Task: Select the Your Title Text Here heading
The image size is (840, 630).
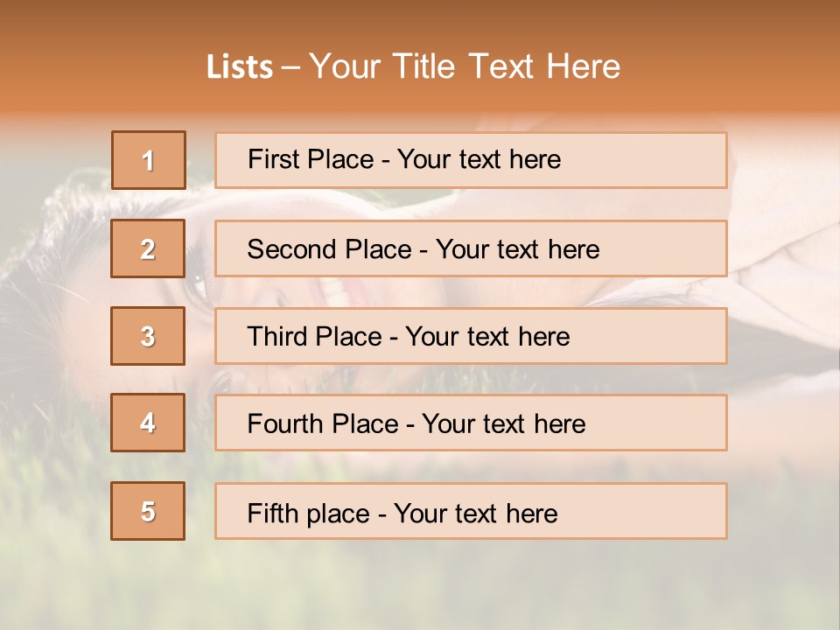Action: [x=465, y=66]
